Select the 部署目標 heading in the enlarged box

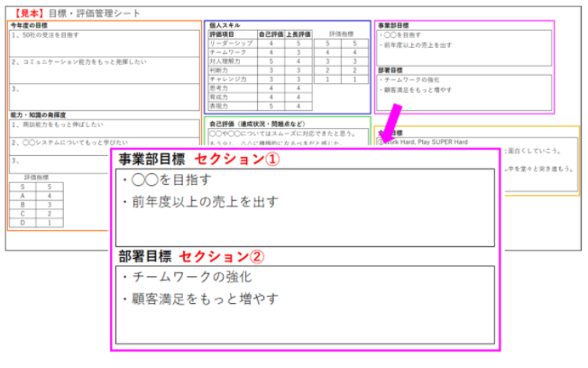(x=143, y=257)
